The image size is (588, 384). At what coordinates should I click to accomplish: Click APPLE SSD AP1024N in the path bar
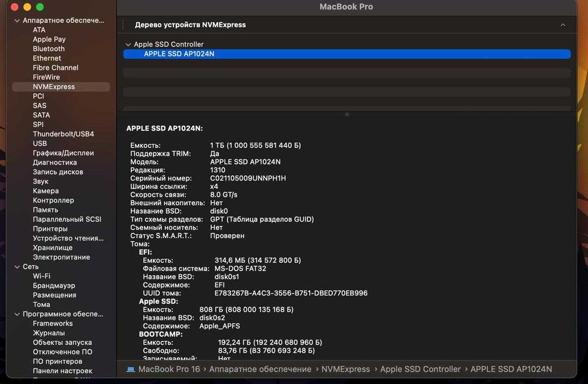(511, 369)
